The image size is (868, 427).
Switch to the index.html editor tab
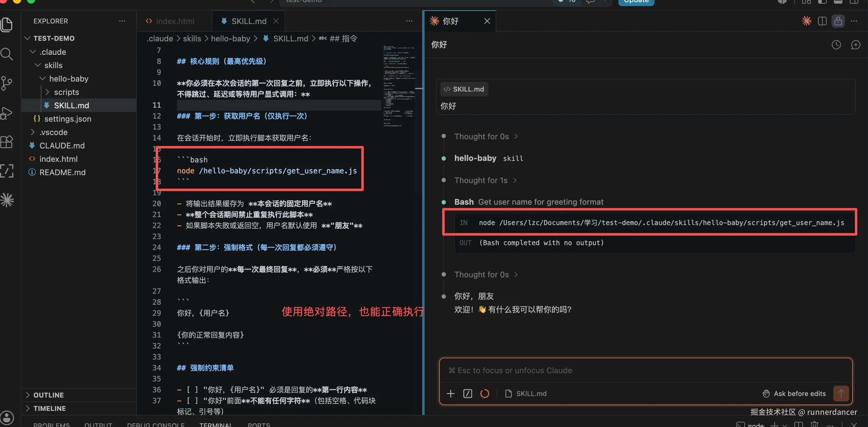coord(174,21)
